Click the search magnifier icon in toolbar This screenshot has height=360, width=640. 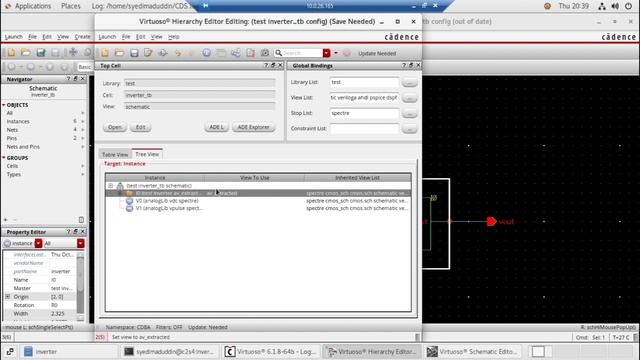click(x=278, y=53)
